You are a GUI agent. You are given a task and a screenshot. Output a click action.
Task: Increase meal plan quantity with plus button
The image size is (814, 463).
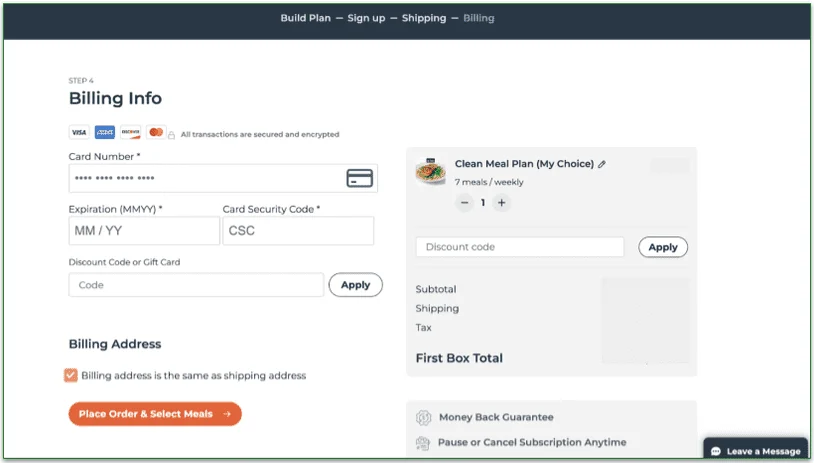tap(501, 203)
